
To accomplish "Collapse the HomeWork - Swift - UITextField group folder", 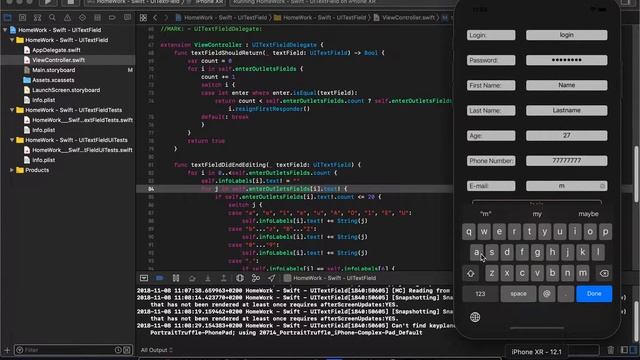I will tap(12, 40).
